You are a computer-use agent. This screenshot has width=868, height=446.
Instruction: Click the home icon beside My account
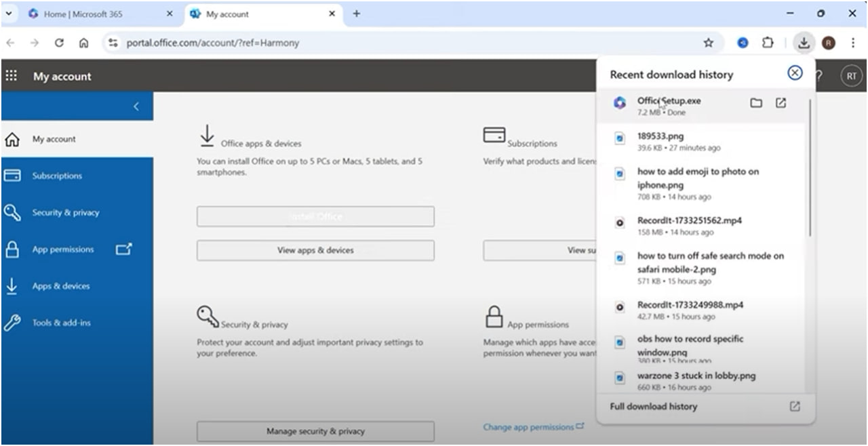[12, 139]
